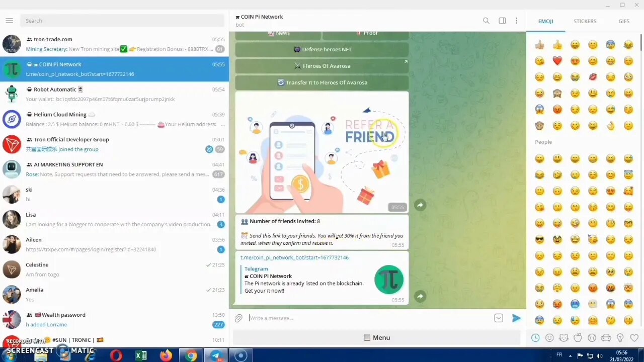Click the paperclip attach file icon
Screen dimensions: 644x362
click(x=238, y=318)
